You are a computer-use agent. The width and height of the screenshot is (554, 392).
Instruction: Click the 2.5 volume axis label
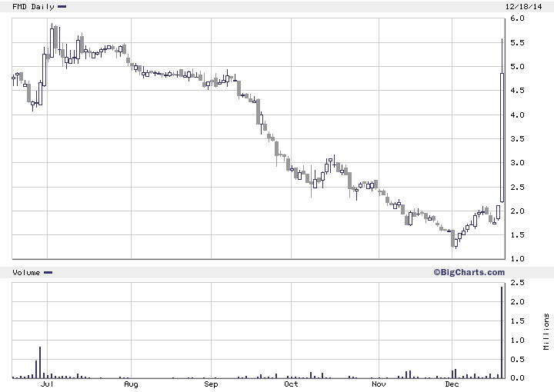[517, 283]
